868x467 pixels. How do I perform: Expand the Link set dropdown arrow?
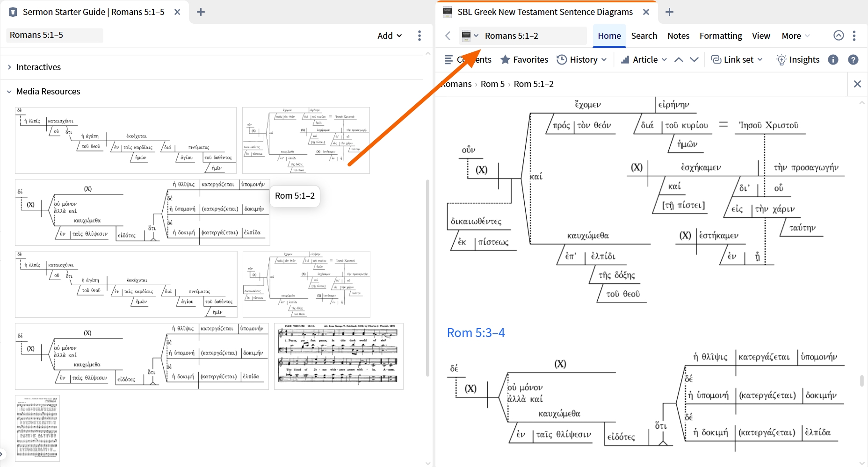coord(760,59)
